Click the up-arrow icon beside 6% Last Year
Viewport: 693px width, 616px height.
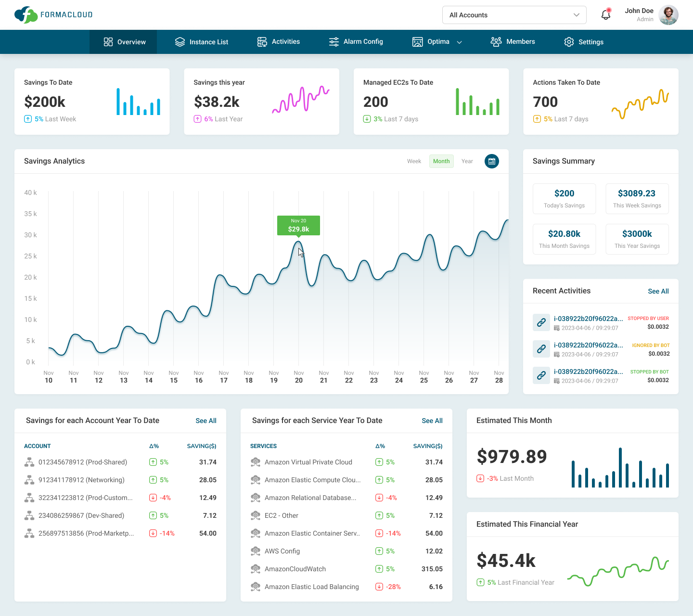pyautogui.click(x=197, y=119)
